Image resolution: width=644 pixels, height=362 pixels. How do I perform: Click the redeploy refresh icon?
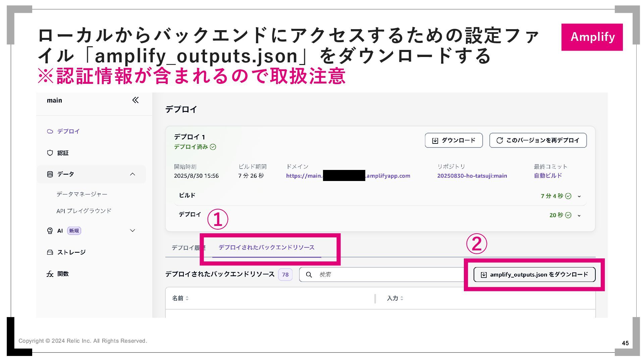(499, 140)
